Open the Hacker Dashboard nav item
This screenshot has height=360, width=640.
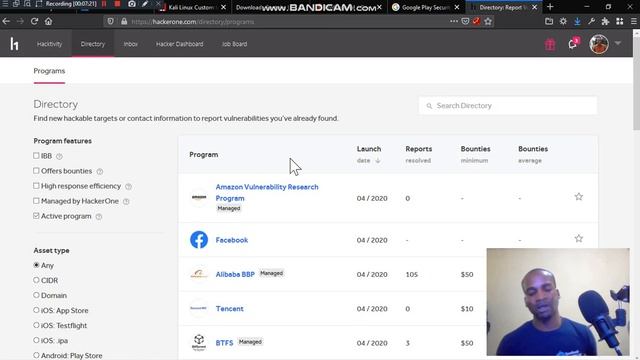(180, 44)
